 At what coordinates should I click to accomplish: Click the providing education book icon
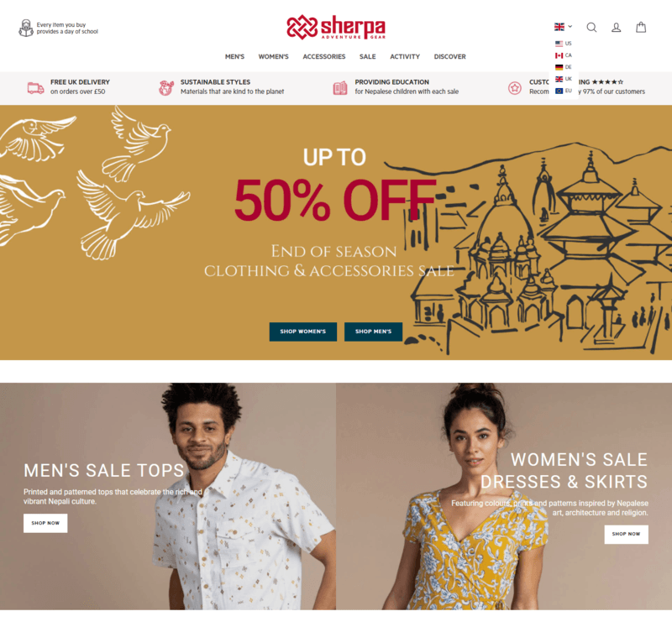(x=340, y=88)
